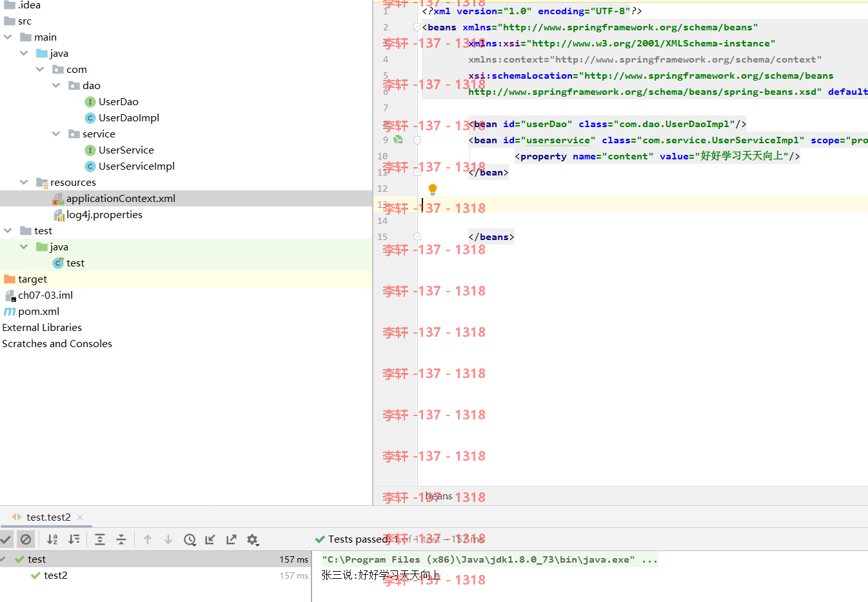Click the closing </beans> tag
868x602 pixels.
point(491,237)
